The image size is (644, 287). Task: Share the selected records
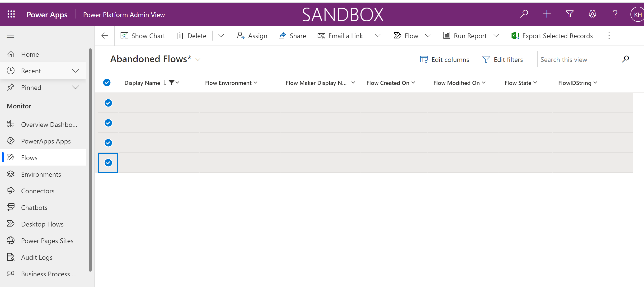[292, 36]
